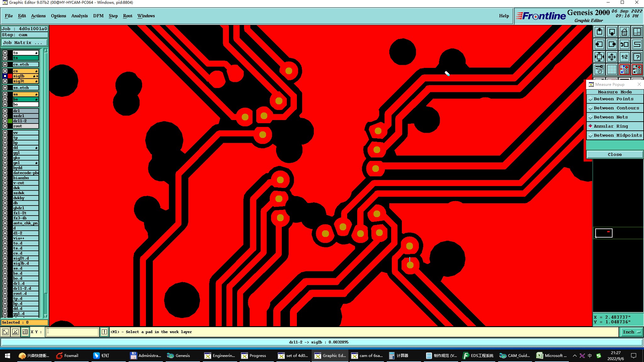Click the home view icon

pos(625,32)
